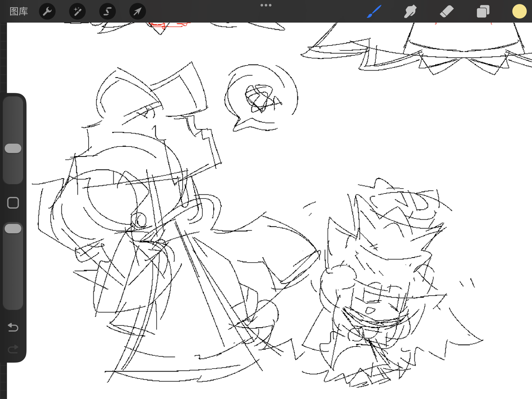
Task: Select the Smudge finger tool
Action: coord(411,12)
